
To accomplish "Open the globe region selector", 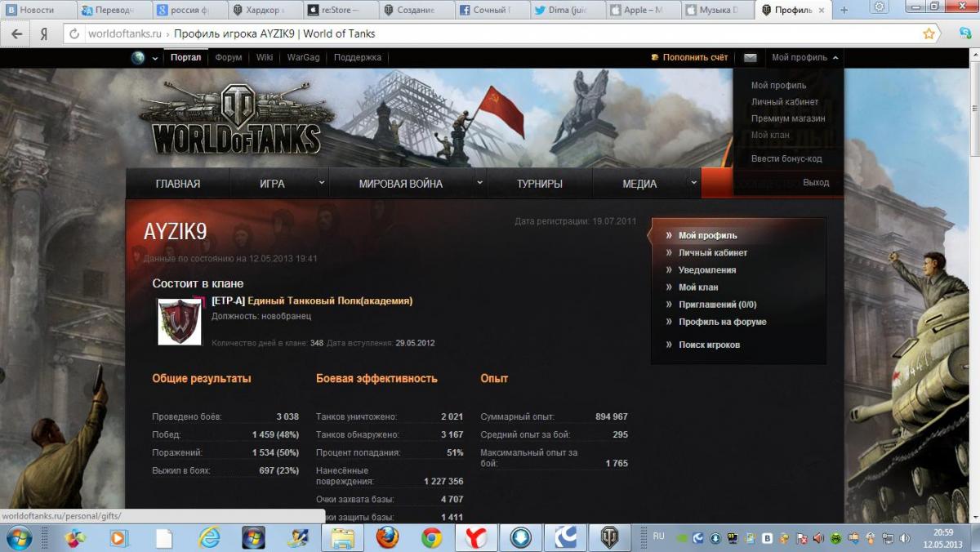I will pyautogui.click(x=137, y=58).
